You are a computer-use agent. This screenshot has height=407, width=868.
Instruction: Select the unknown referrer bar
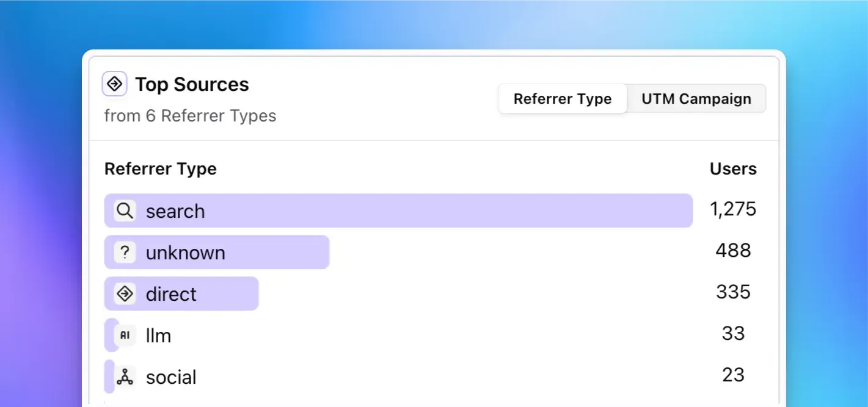(x=217, y=252)
